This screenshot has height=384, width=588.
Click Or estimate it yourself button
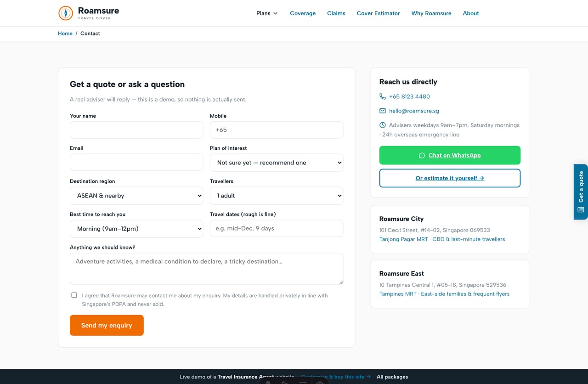pyautogui.click(x=450, y=178)
